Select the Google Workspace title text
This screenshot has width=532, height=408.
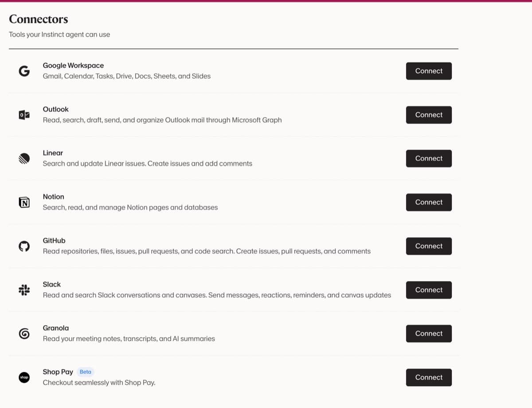tap(73, 66)
